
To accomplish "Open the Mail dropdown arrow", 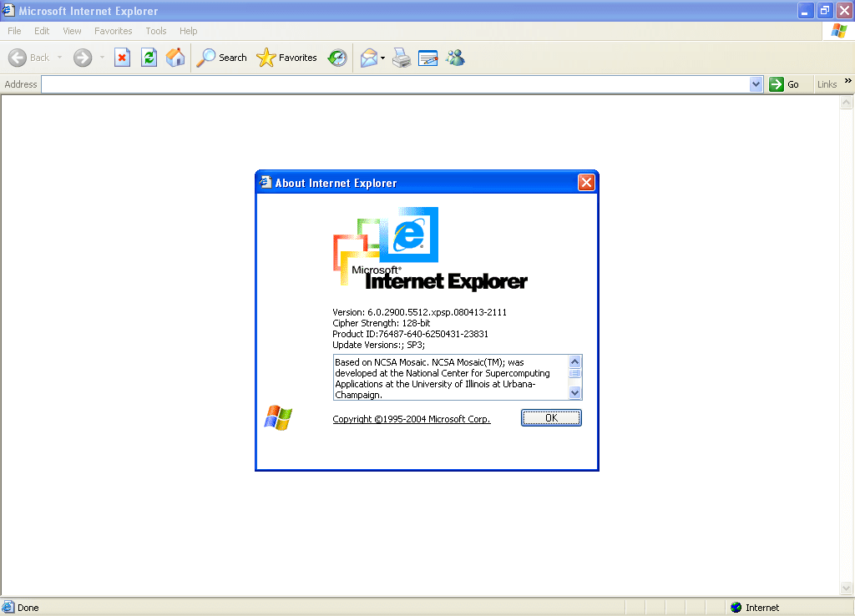I will 381,57.
